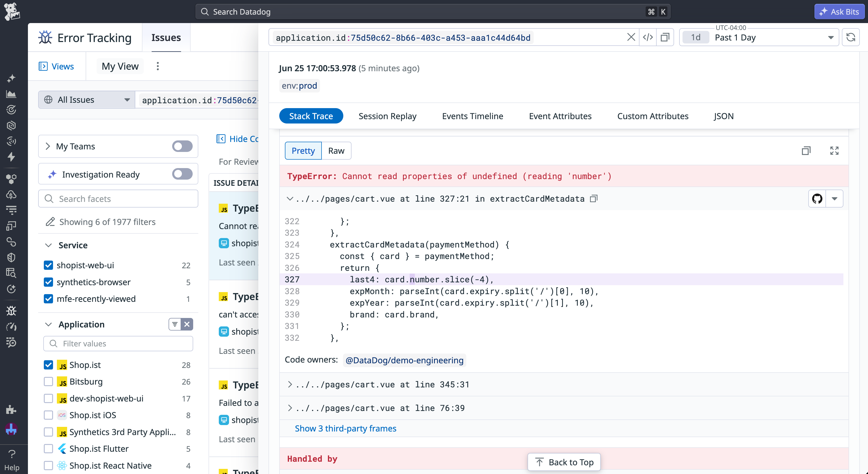The height and width of the screenshot is (474, 868).
Task: Click the sparkle icon at sidebar top
Action: click(x=11, y=78)
